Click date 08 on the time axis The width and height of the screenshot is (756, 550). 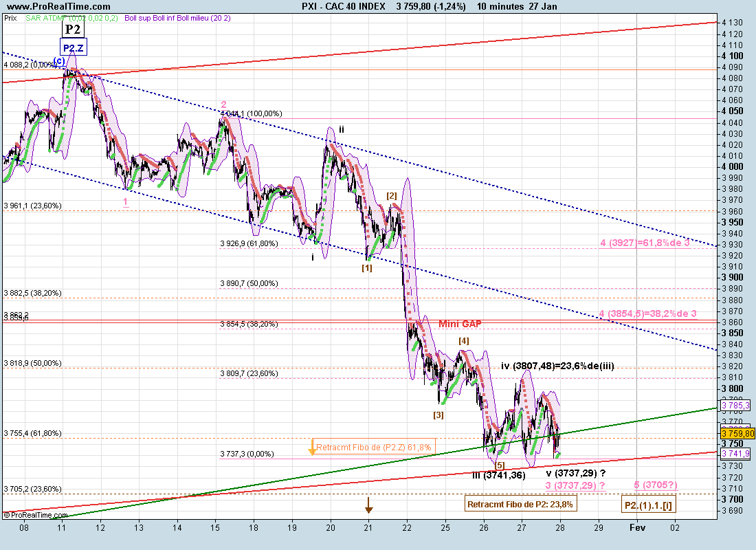[x=23, y=528]
